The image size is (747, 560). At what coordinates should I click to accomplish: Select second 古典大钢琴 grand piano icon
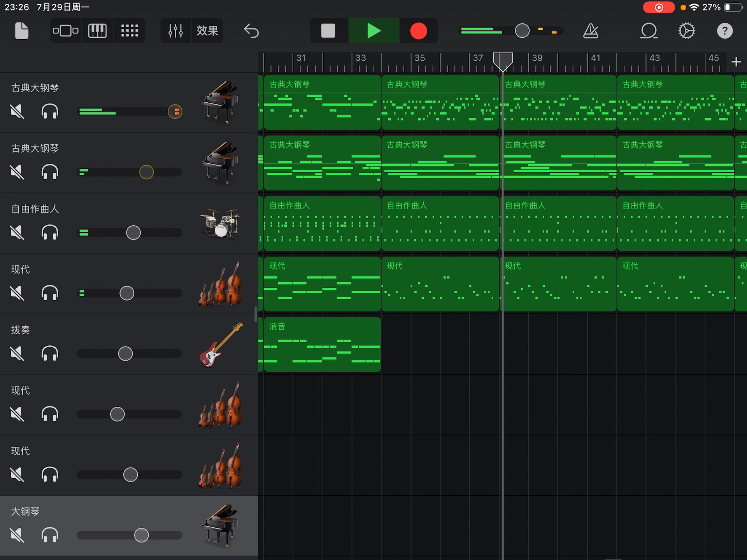click(220, 163)
